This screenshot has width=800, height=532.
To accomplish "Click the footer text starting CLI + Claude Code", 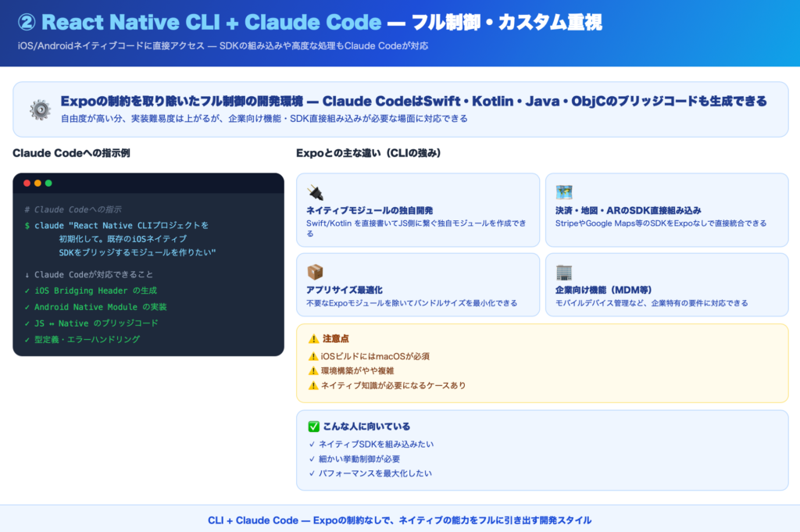I will point(399,520).
